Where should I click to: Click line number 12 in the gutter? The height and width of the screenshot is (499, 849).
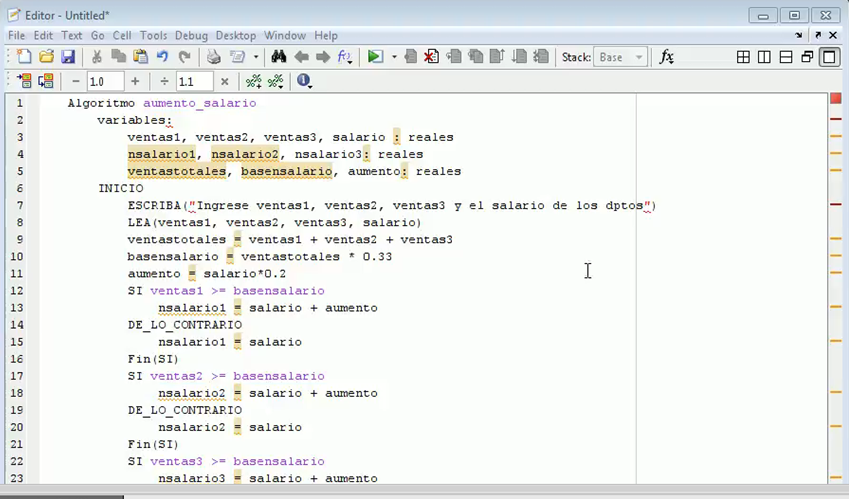coord(17,291)
